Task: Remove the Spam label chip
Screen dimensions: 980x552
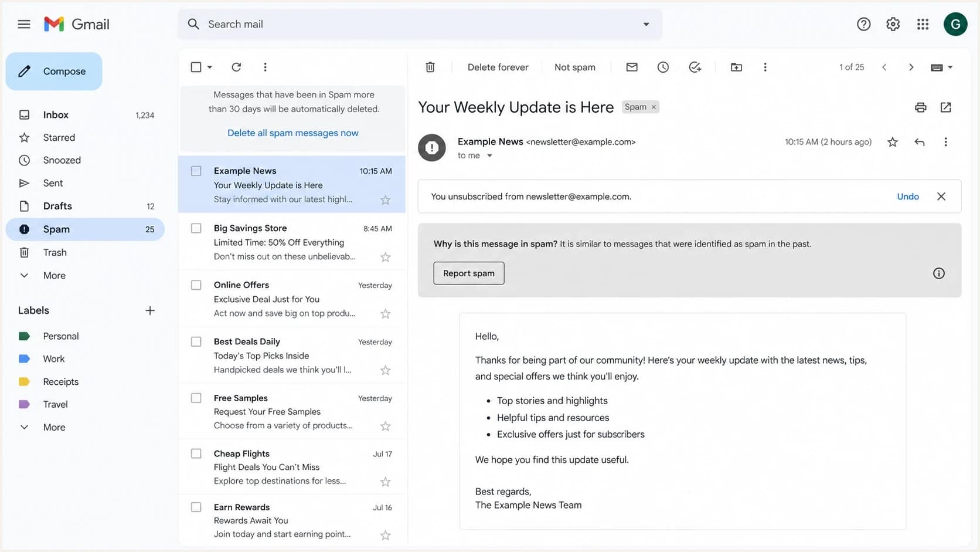Action: 654,107
